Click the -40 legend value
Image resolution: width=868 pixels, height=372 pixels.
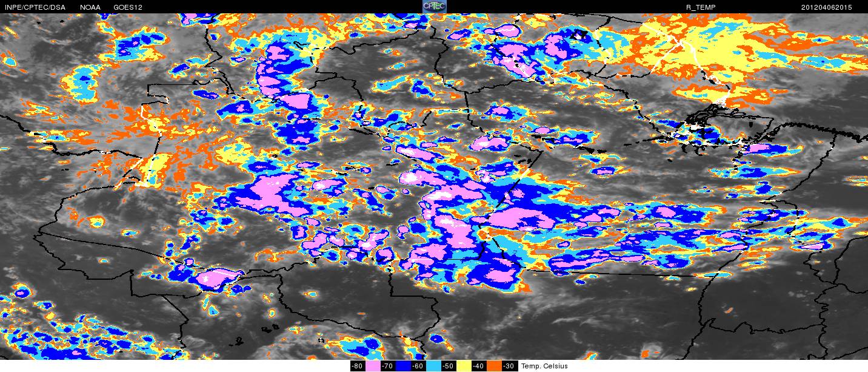tap(479, 366)
